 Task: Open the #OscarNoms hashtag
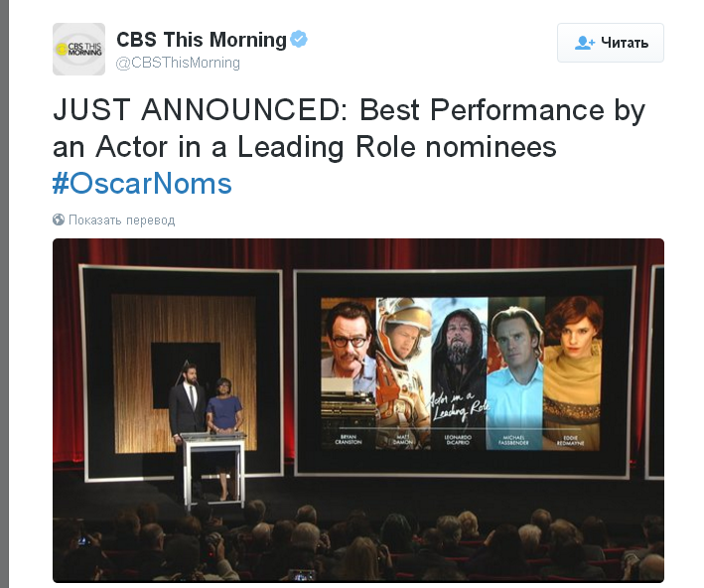pyautogui.click(x=142, y=184)
